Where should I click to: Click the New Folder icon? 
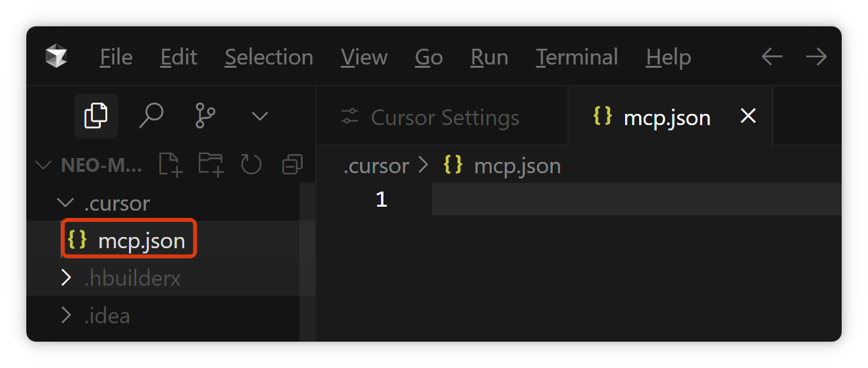(211, 165)
